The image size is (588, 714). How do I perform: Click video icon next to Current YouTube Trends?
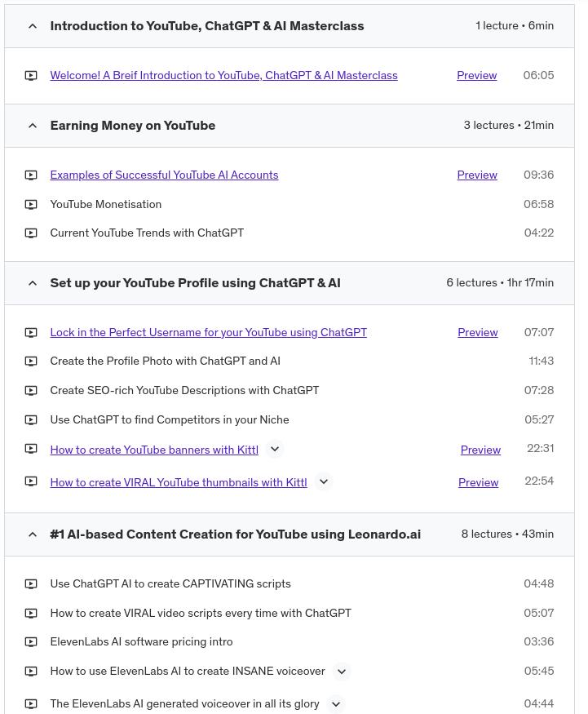(x=31, y=233)
